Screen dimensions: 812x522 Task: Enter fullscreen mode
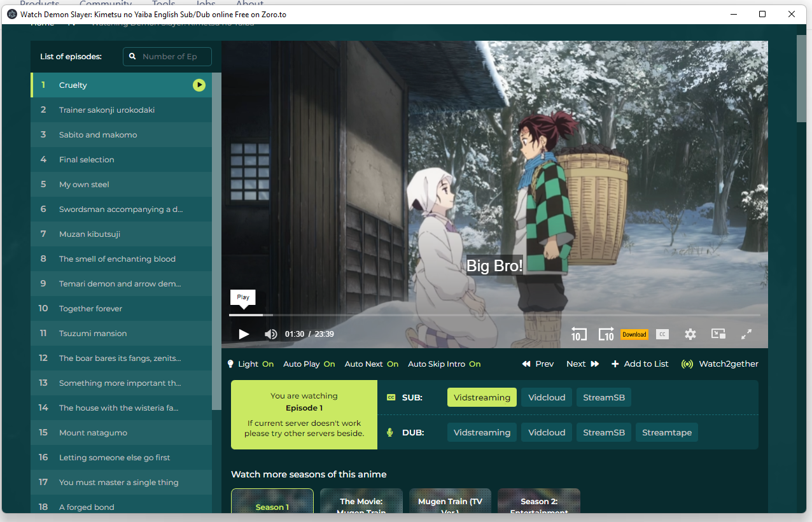[747, 334]
